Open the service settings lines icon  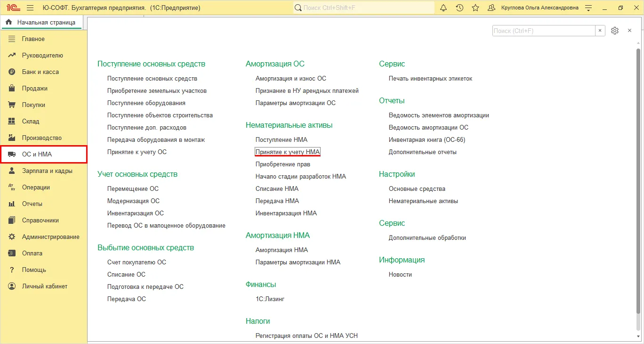pos(588,8)
